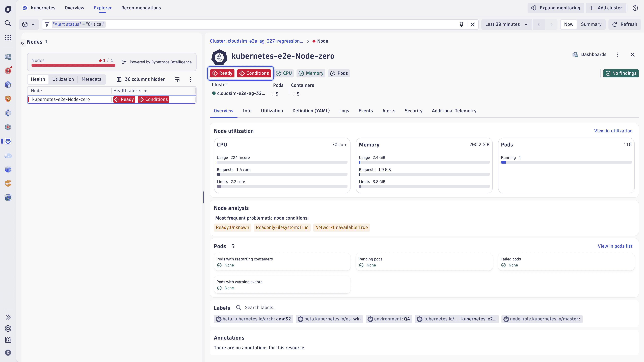
Task: Select the Now toggle option
Action: [x=569, y=24]
